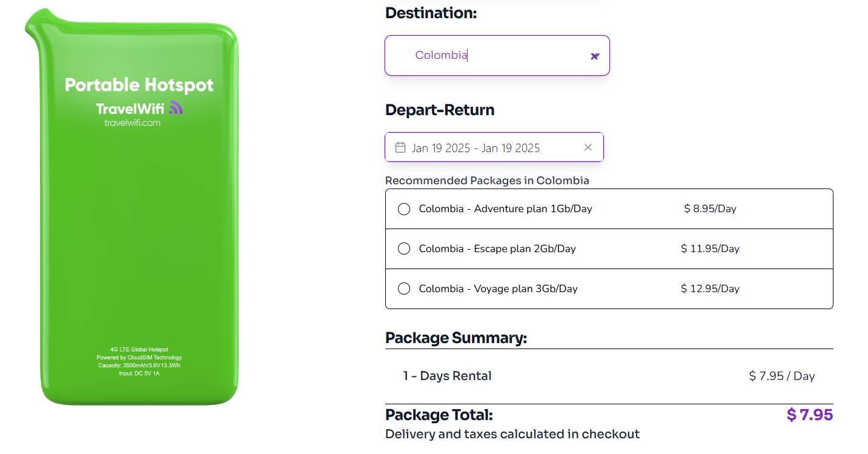The height and width of the screenshot is (454, 868).
Task: Expand destination suggestions by clicking the field
Action: click(x=497, y=55)
